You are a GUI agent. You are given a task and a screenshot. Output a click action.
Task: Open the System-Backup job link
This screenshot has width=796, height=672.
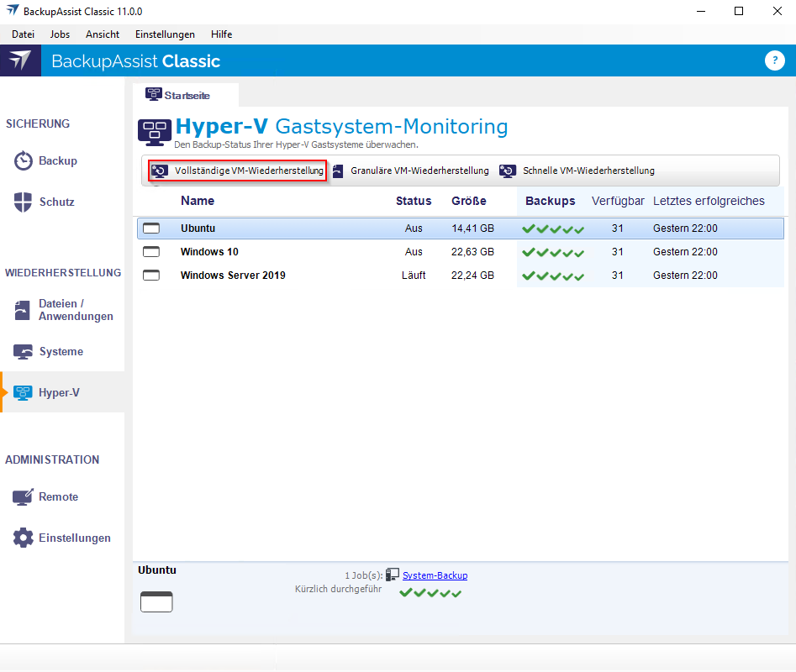pos(435,575)
